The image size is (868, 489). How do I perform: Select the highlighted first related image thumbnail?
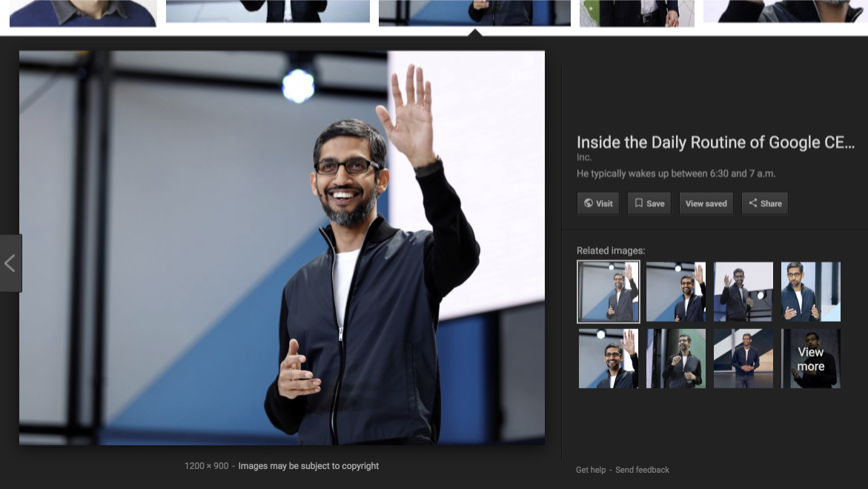[608, 292]
